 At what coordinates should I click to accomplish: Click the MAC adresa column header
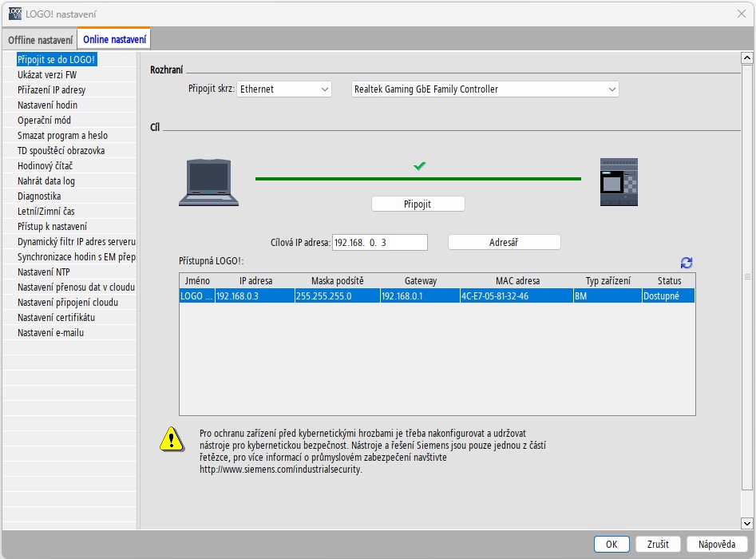point(517,281)
